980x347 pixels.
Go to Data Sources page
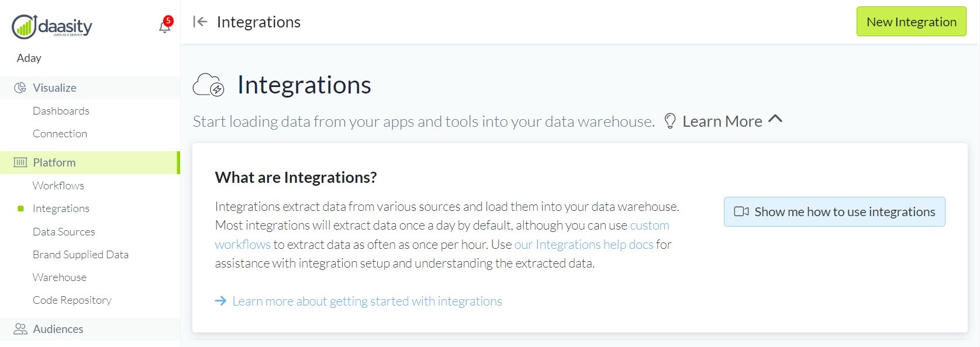(x=64, y=232)
